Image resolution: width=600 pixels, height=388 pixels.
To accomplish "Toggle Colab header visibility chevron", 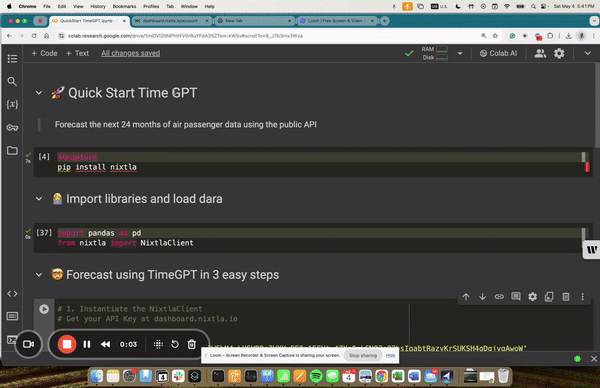I will [588, 53].
